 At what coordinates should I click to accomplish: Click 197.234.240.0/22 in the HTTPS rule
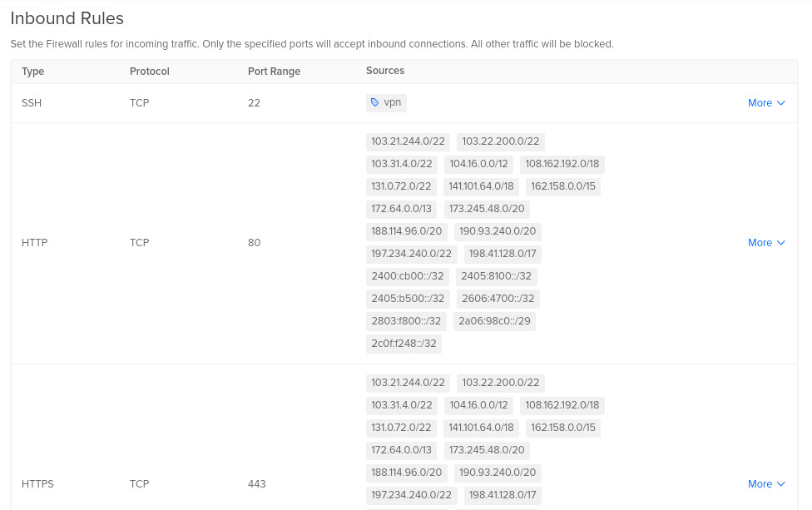pos(411,495)
